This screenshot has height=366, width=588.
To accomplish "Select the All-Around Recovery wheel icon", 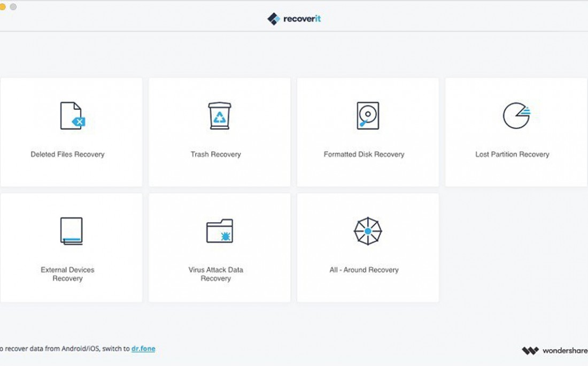I will (367, 230).
